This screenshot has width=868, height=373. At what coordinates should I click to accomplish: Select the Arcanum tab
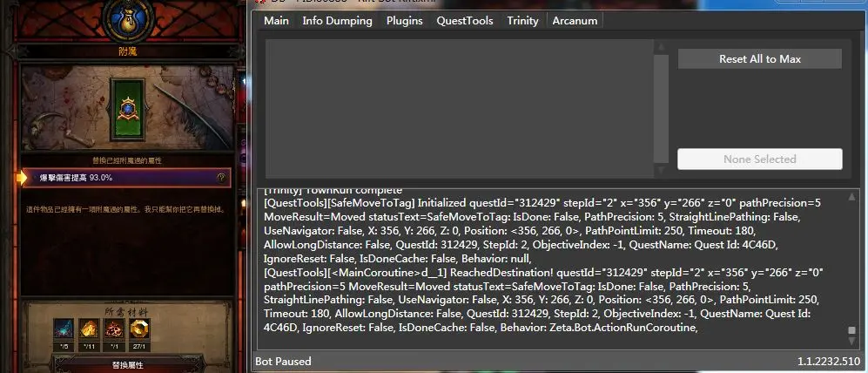[575, 21]
